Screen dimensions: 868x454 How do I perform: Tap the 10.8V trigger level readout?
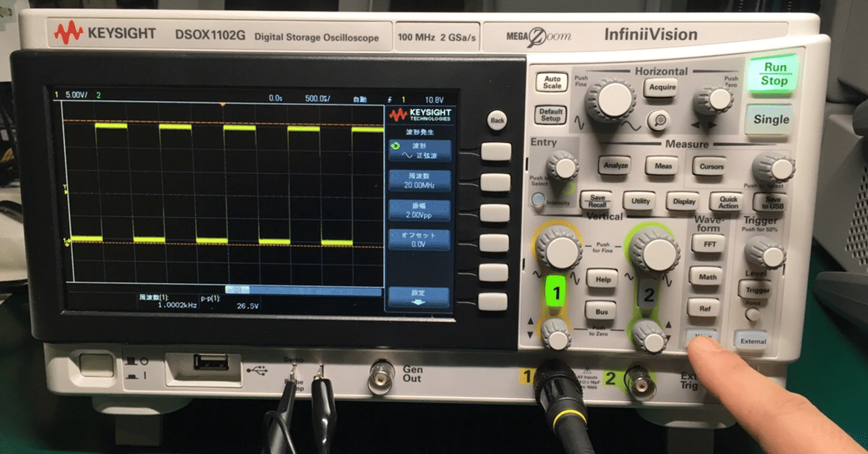434,99
